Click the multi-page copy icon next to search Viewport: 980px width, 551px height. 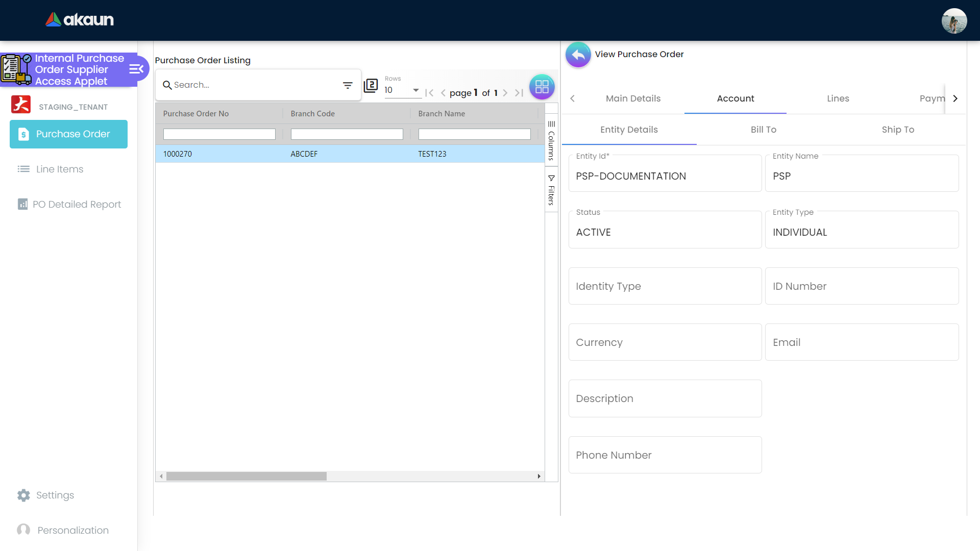(x=371, y=85)
